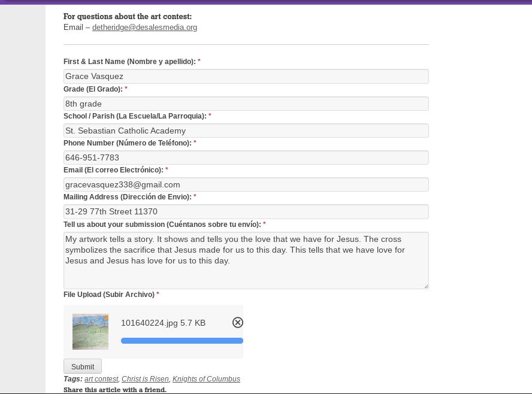Click the uploaded artwork thumbnail
This screenshot has width=532, height=394.
[90, 331]
